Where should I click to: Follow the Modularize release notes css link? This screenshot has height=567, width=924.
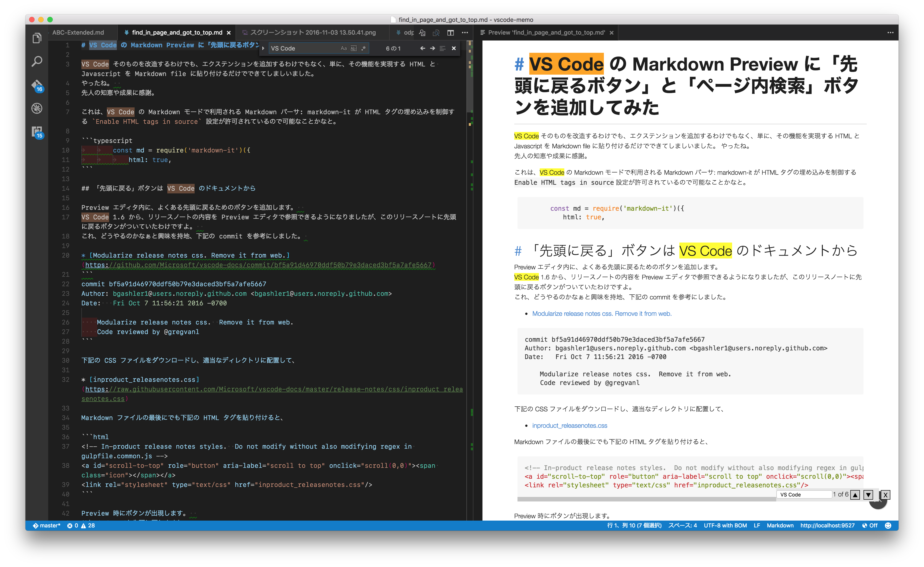[x=602, y=313]
